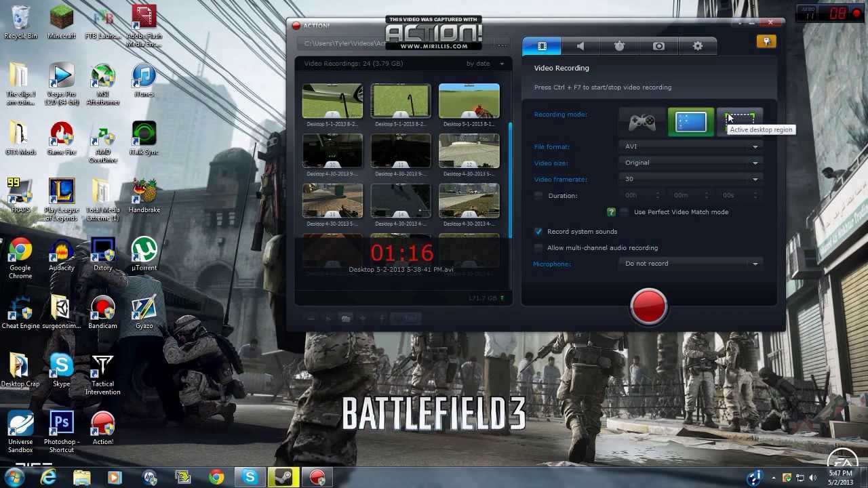Open the Video framerate 30 dropdown
868x488 pixels.
point(691,179)
